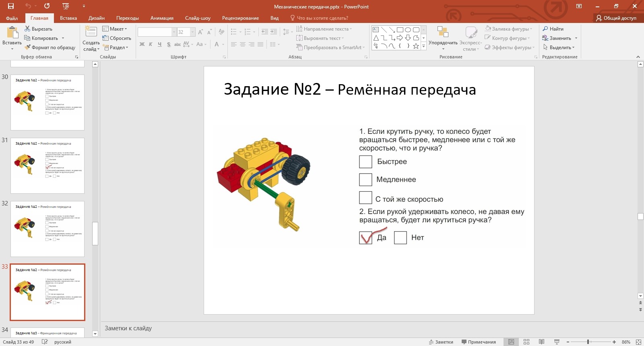Expand the Заливка фигуры dropdown
644x346 pixels.
[x=531, y=29]
